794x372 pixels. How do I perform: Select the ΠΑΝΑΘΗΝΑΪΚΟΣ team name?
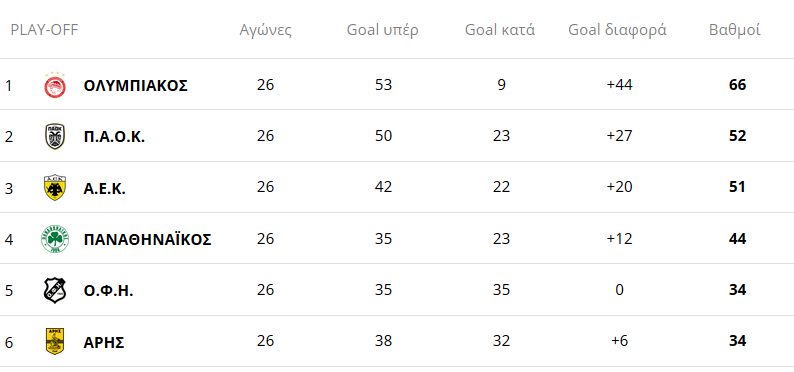pyautogui.click(x=147, y=239)
